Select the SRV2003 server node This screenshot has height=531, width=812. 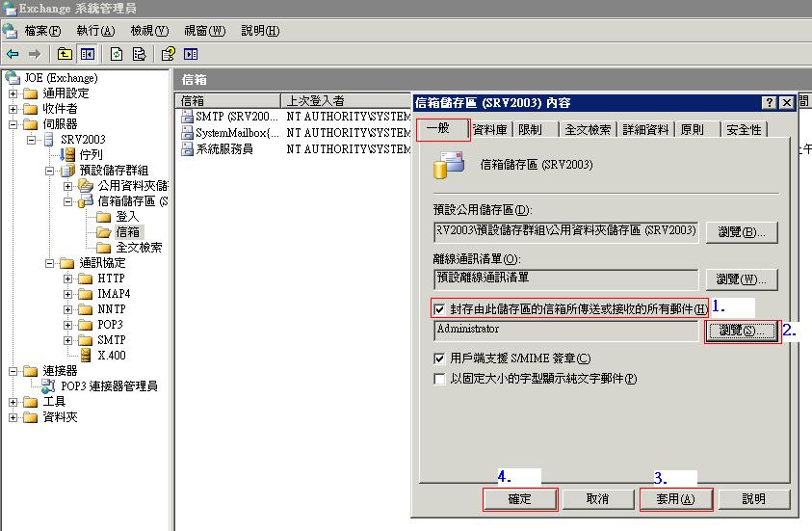click(x=83, y=140)
